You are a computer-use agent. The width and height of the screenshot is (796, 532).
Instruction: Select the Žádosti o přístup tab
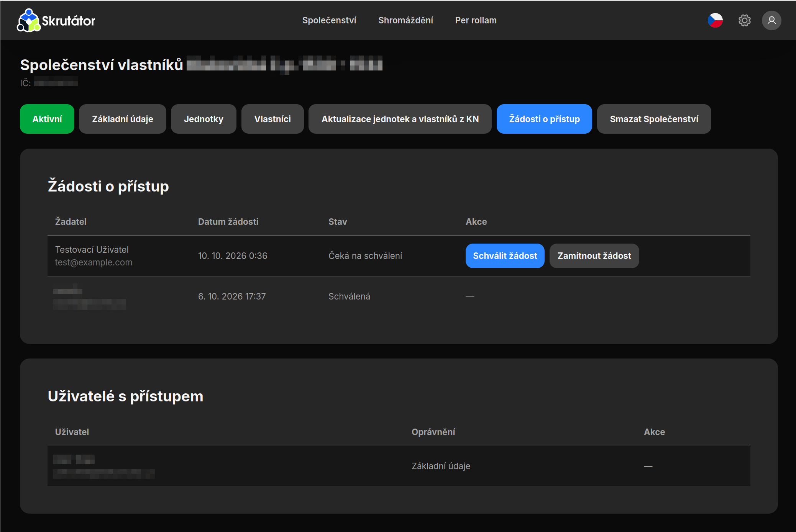544,119
